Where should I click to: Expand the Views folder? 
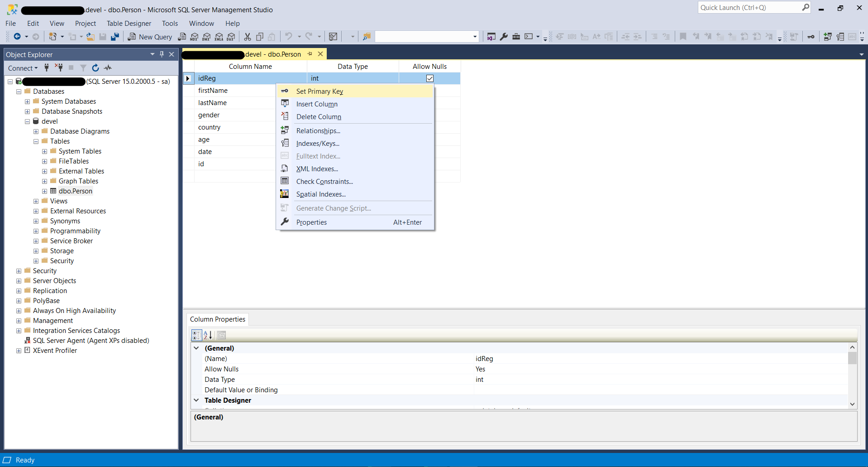(x=36, y=201)
